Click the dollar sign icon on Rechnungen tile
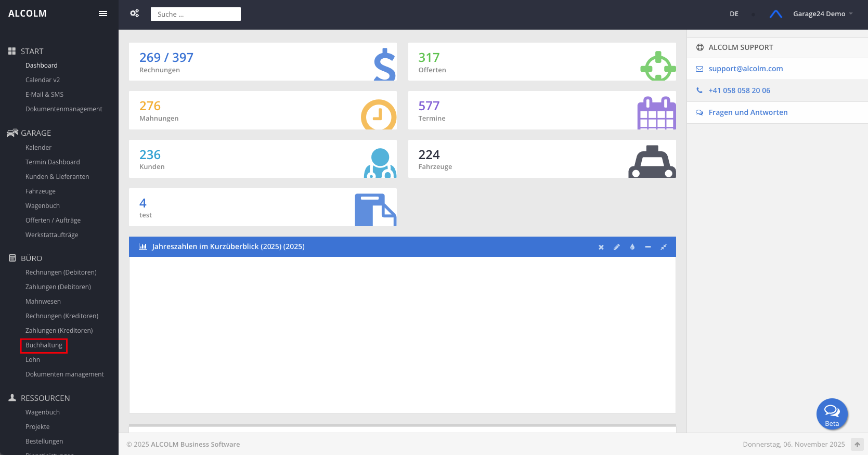 (384, 64)
